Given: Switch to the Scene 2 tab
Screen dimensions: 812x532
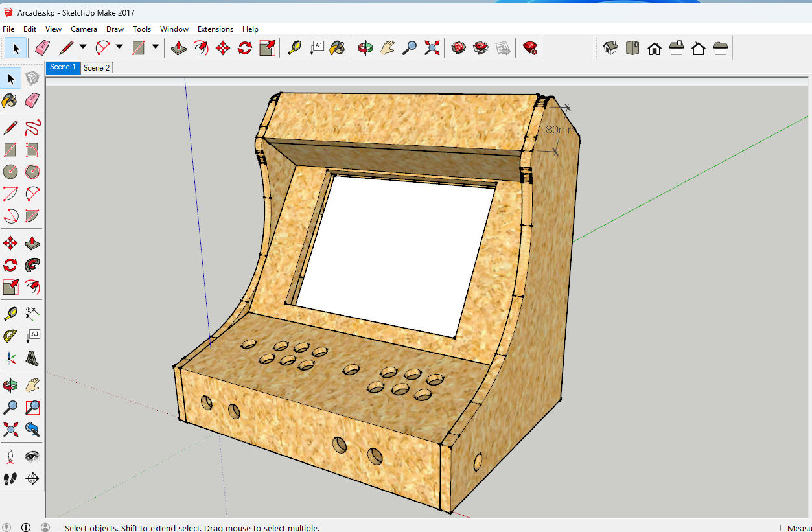Looking at the screenshot, I should [97, 67].
